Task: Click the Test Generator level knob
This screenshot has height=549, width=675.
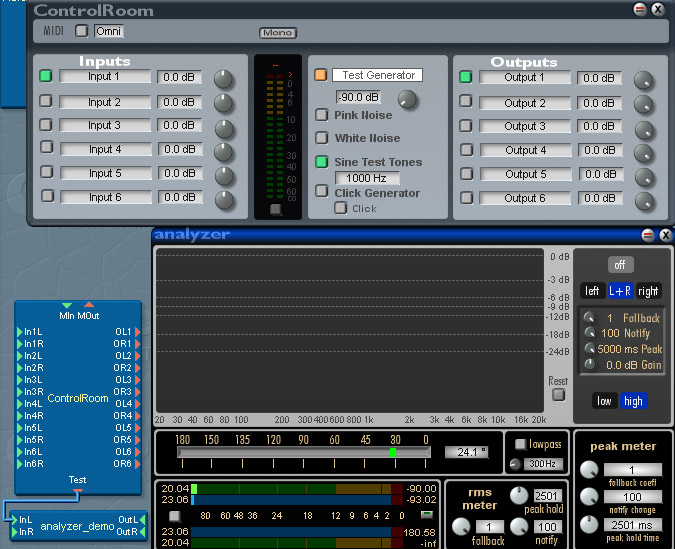Action: click(x=407, y=99)
